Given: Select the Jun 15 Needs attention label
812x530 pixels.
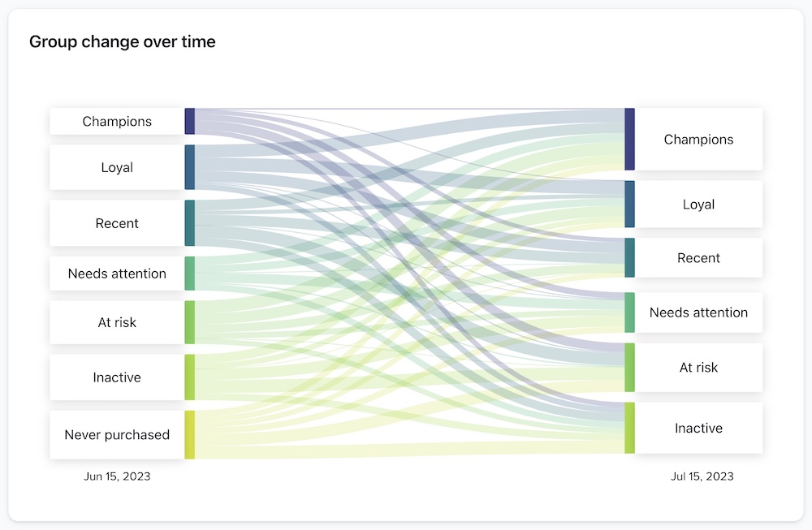Looking at the screenshot, I should tap(117, 274).
